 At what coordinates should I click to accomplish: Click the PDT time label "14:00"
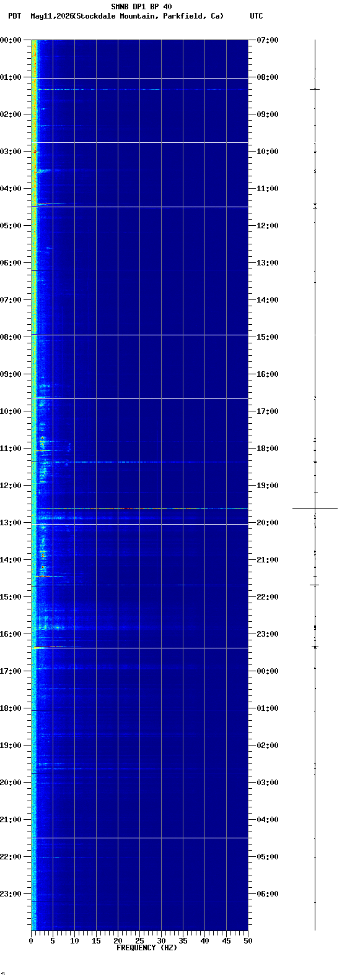(x=11, y=560)
